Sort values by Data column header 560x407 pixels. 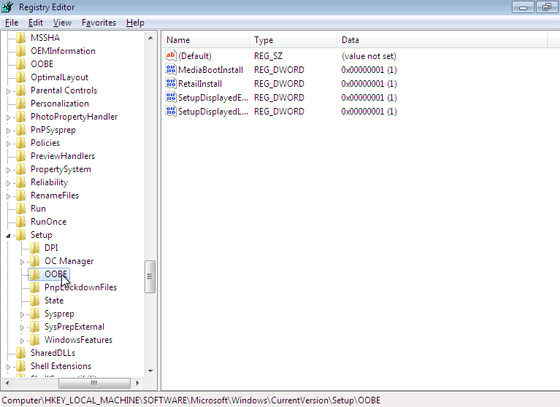[442, 40]
